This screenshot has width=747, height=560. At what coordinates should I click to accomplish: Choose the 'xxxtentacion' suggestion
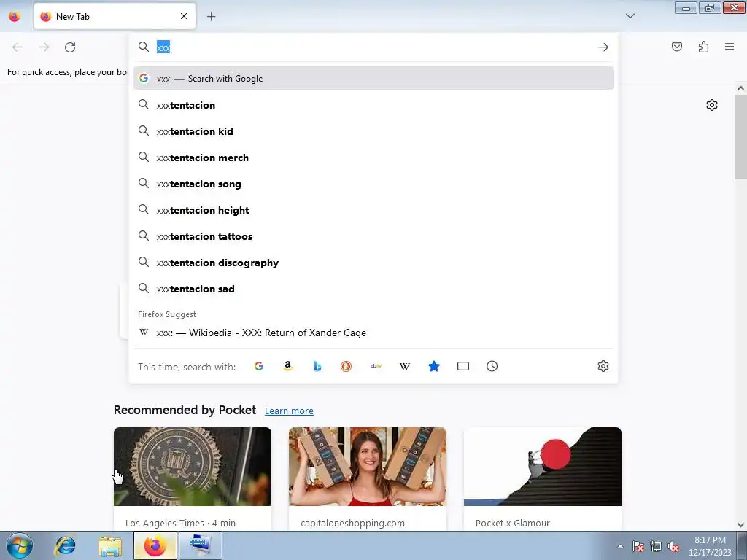[x=373, y=105]
